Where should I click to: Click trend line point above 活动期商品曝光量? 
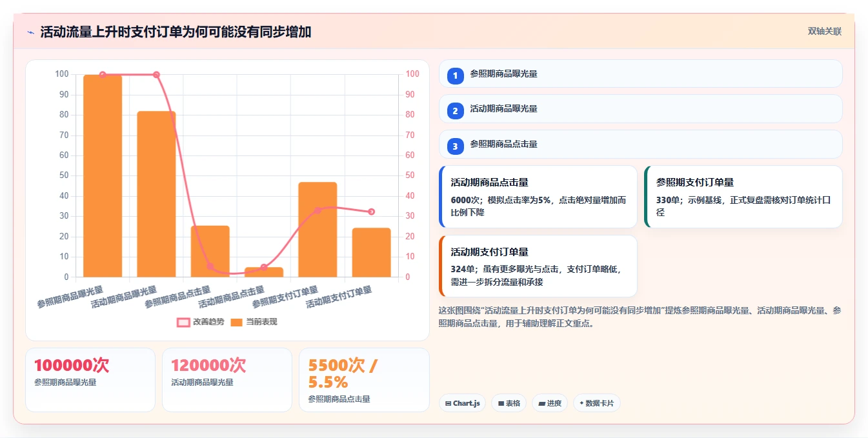pos(156,75)
